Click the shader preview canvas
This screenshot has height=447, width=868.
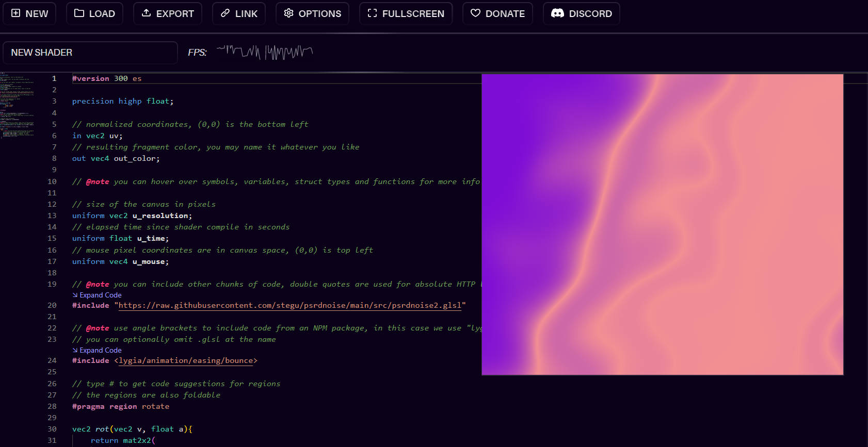(x=662, y=224)
